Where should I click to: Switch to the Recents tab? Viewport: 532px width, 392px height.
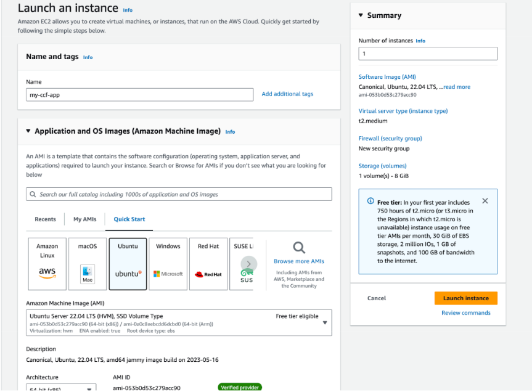coord(45,219)
